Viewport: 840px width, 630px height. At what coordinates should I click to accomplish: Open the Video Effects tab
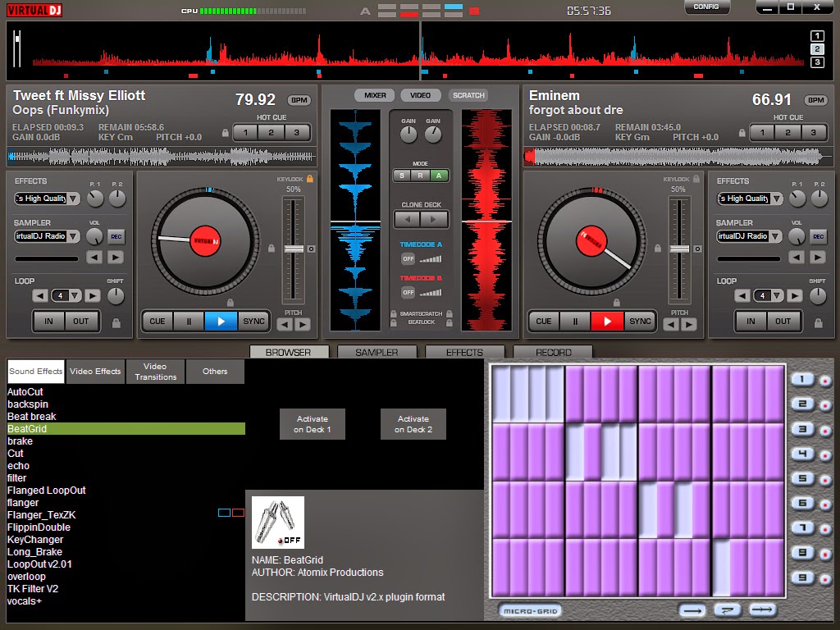95,371
